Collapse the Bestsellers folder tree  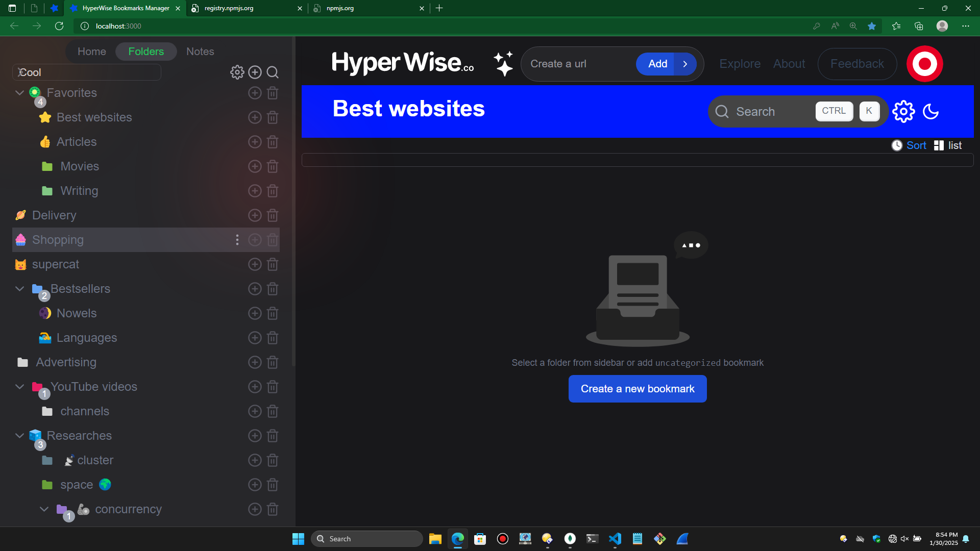19,289
